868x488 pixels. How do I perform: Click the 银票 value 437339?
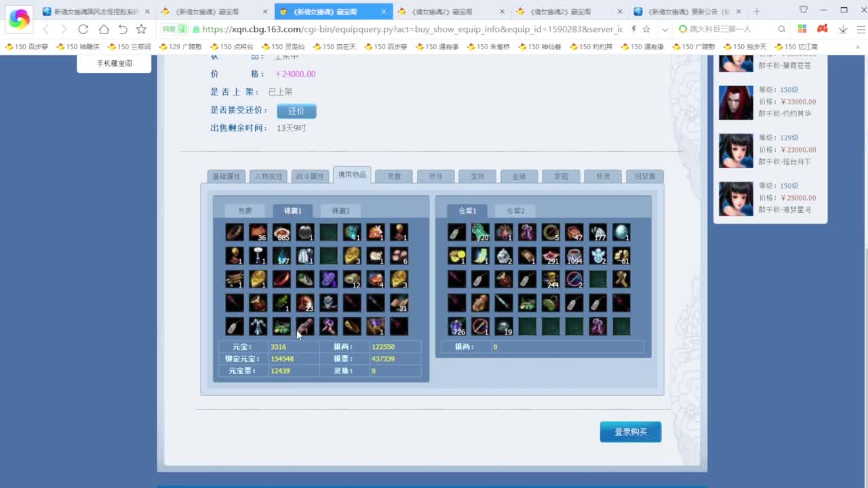tap(383, 359)
